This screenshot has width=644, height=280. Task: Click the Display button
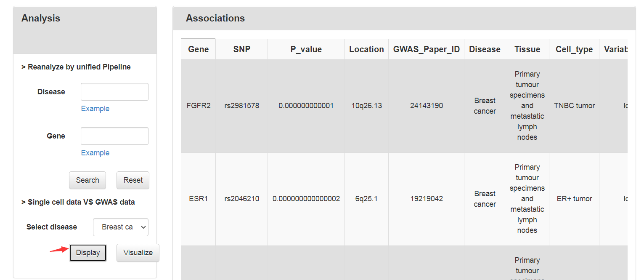(88, 253)
